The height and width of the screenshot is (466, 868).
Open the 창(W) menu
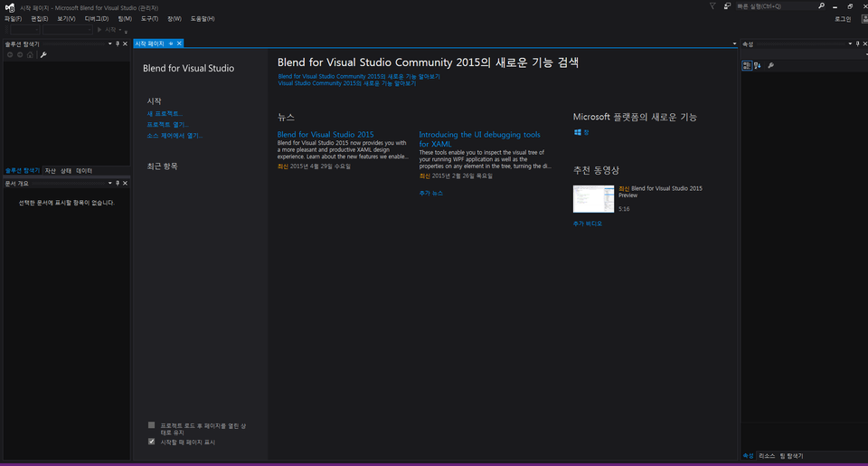(x=175, y=19)
